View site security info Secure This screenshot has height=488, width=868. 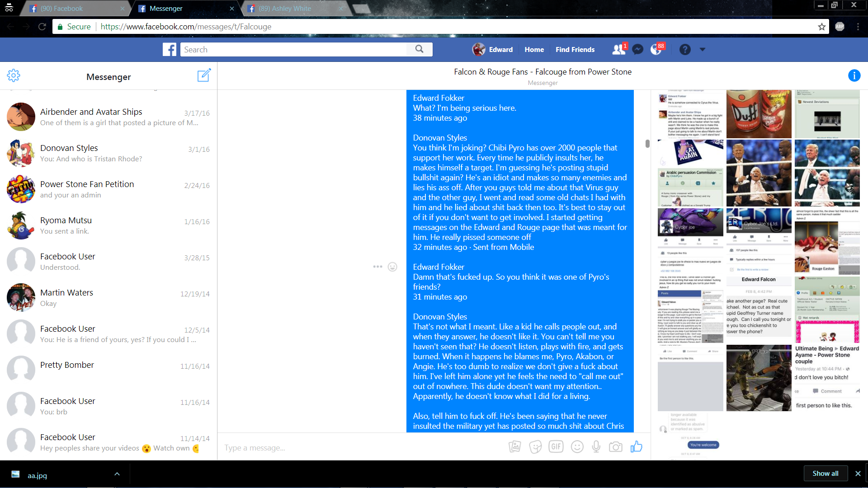[x=74, y=27]
